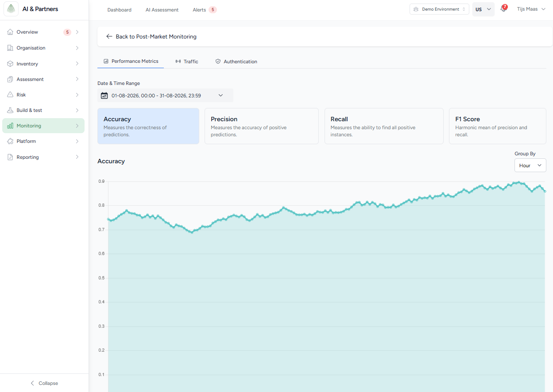Open the Tijs Maas user menu
553x392 pixels.
point(531,9)
